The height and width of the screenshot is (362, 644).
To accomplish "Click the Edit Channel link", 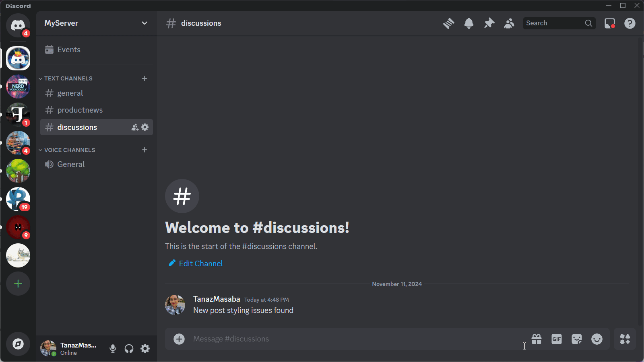I will (196, 263).
